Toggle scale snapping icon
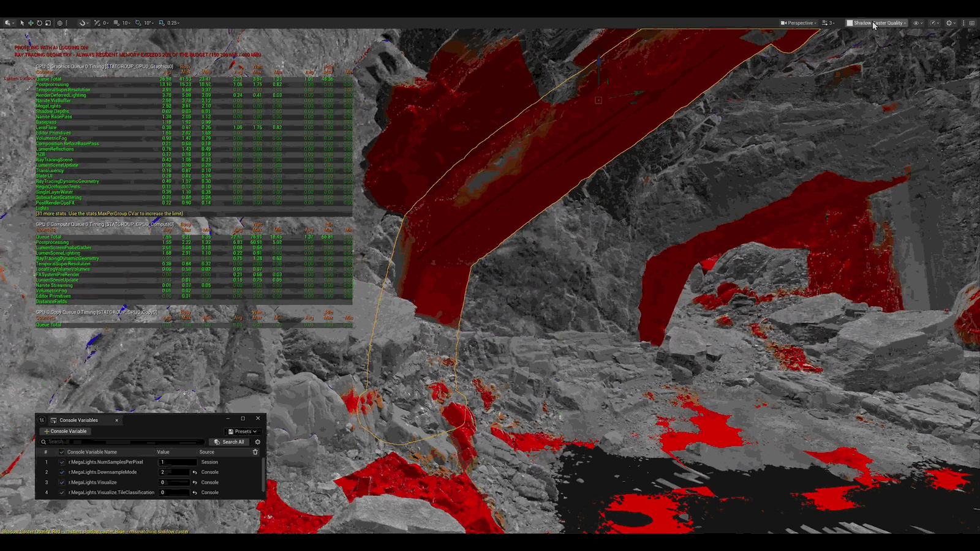This screenshot has height=551, width=980. [x=162, y=23]
